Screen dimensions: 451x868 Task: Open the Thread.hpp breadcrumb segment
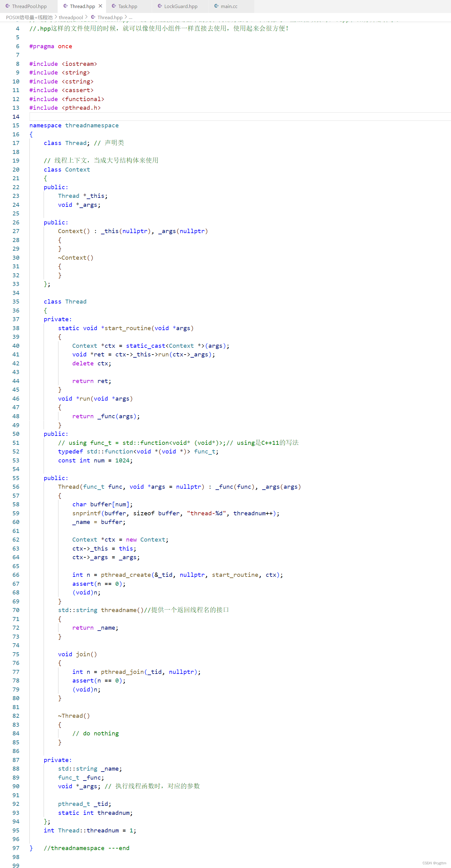[x=110, y=17]
